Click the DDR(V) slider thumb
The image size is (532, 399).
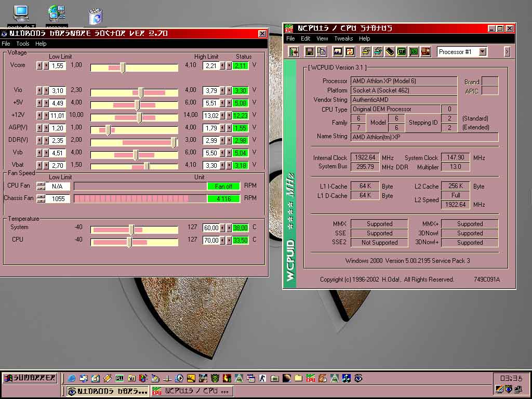[174, 142]
